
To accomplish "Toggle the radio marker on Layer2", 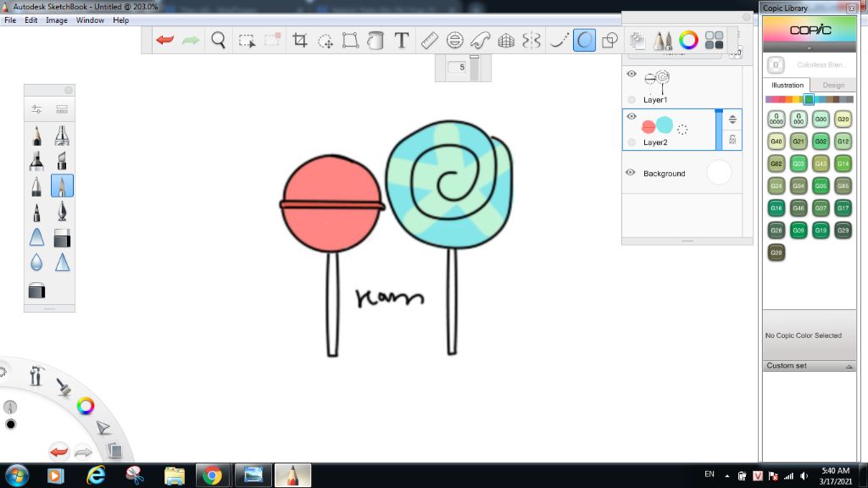I will pos(632,142).
